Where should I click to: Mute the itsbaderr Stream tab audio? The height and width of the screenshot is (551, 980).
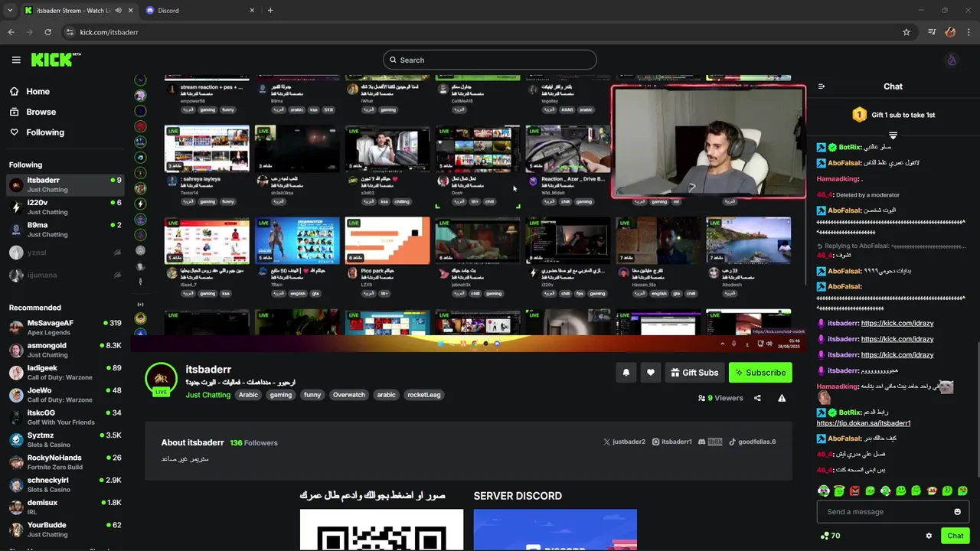[x=118, y=10]
